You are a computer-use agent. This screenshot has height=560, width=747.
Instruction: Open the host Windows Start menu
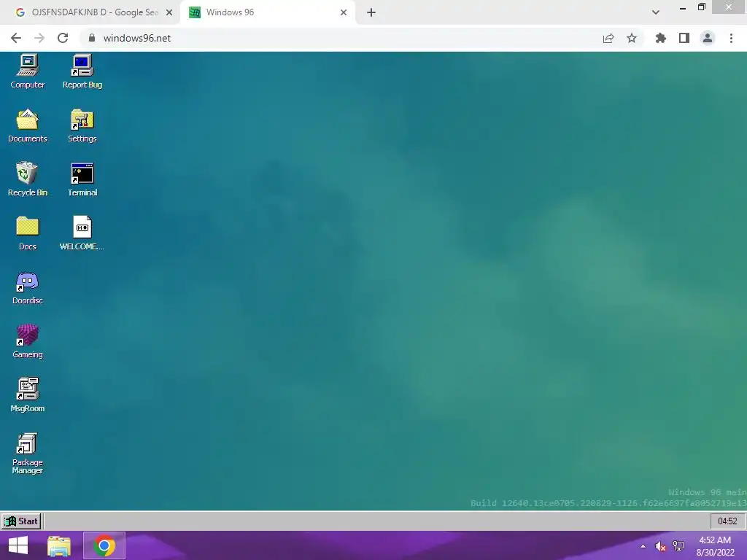pos(18,545)
